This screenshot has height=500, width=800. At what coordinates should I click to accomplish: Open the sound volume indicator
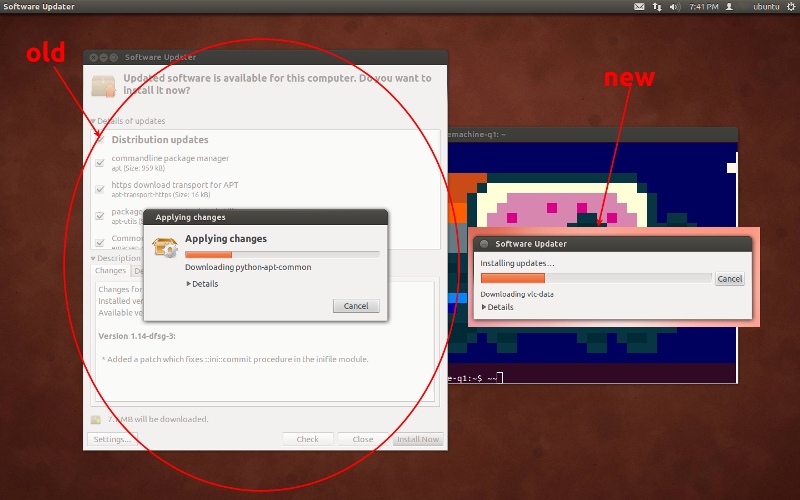(675, 7)
